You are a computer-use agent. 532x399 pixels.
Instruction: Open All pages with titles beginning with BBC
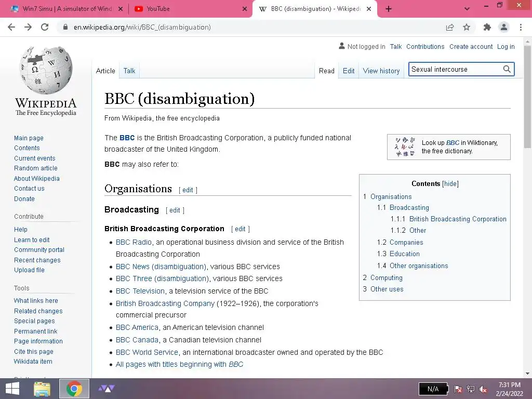tap(179, 364)
